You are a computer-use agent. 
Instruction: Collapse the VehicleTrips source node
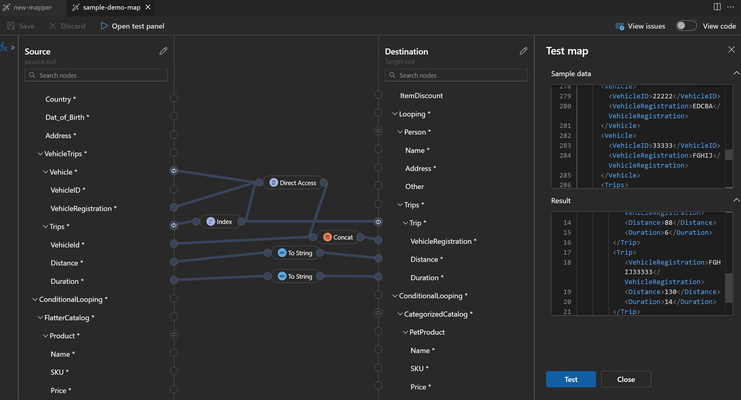(40, 154)
